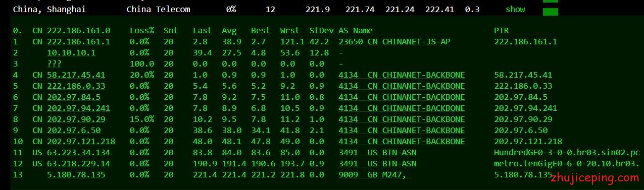Click the green bar beside show
This screenshot has width=644, height=190.
(x=550, y=12)
